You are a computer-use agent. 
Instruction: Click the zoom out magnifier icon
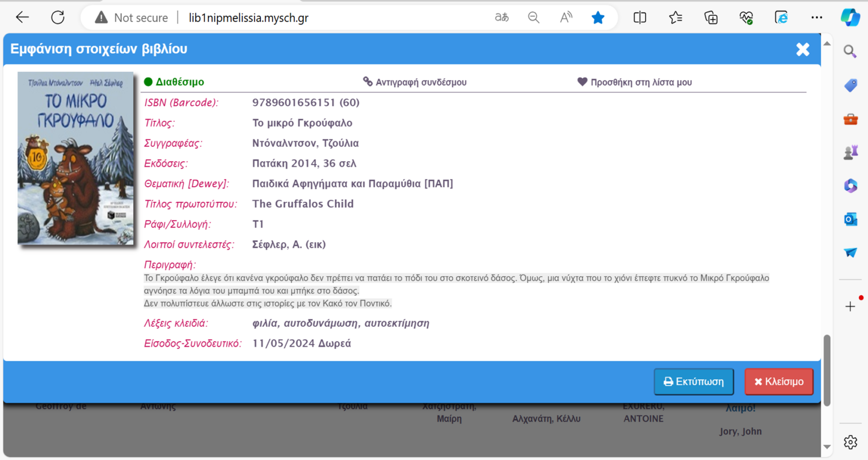pyautogui.click(x=534, y=17)
